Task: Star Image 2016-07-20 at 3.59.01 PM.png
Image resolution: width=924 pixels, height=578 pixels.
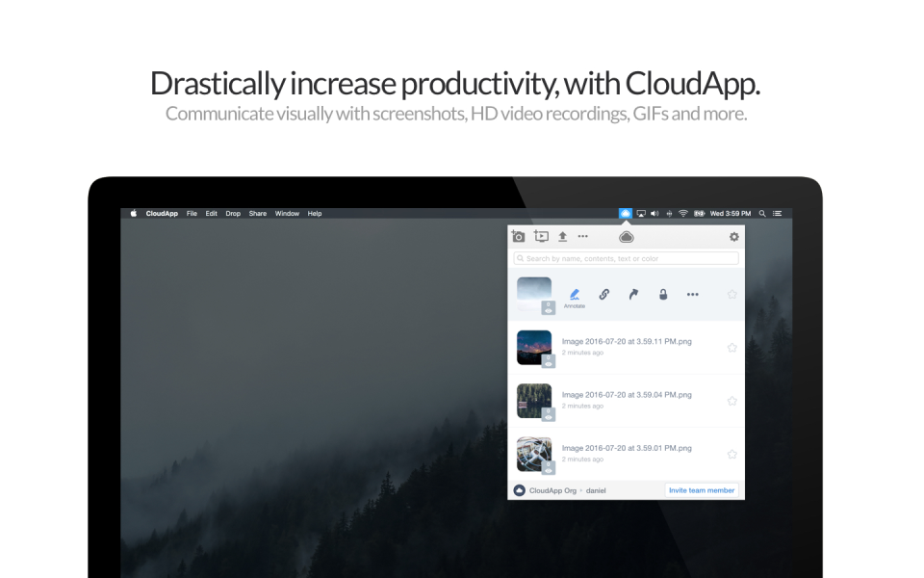Action: [x=731, y=454]
